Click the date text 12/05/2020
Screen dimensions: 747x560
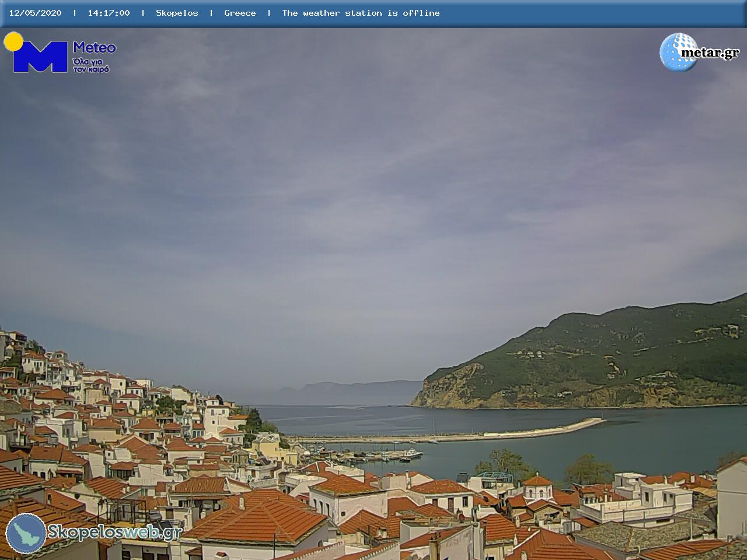tap(35, 13)
